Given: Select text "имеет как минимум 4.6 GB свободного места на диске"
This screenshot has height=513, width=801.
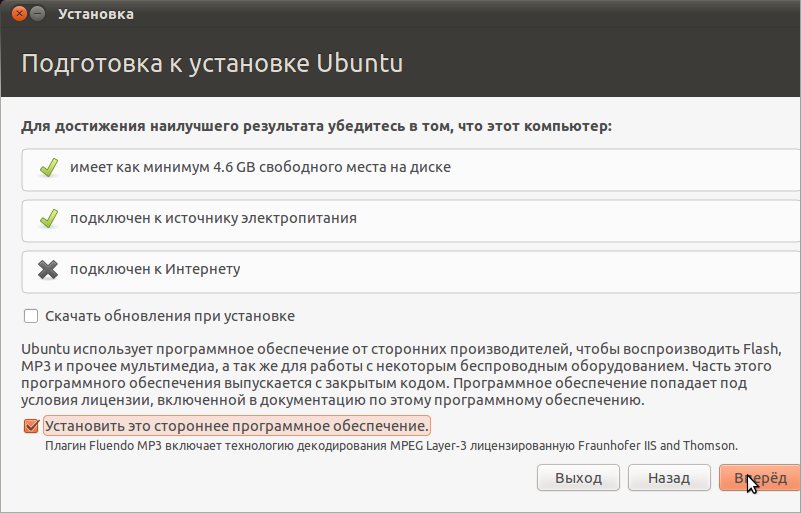Looking at the screenshot, I should 261,167.
